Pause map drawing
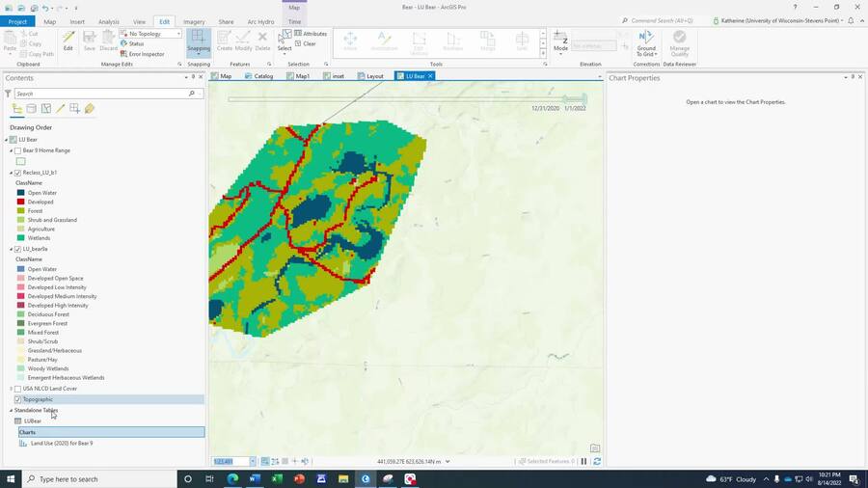This screenshot has width=868, height=488. point(584,461)
